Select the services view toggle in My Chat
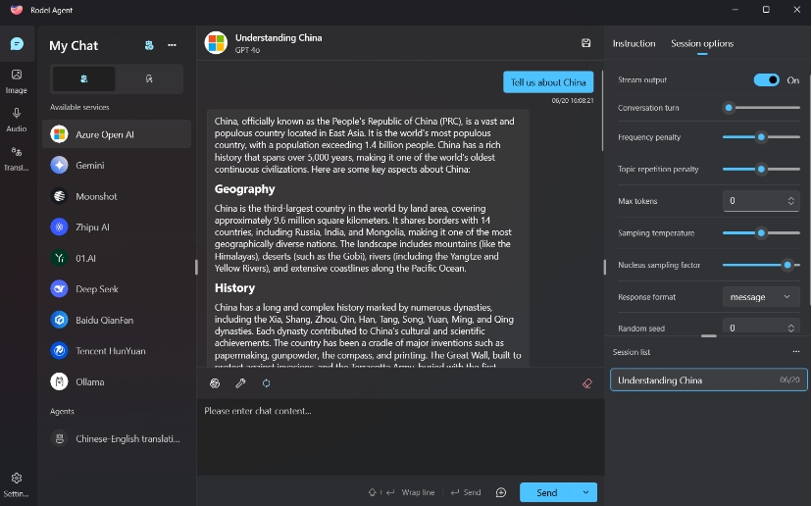Image resolution: width=812 pixels, height=506 pixels. [x=84, y=78]
